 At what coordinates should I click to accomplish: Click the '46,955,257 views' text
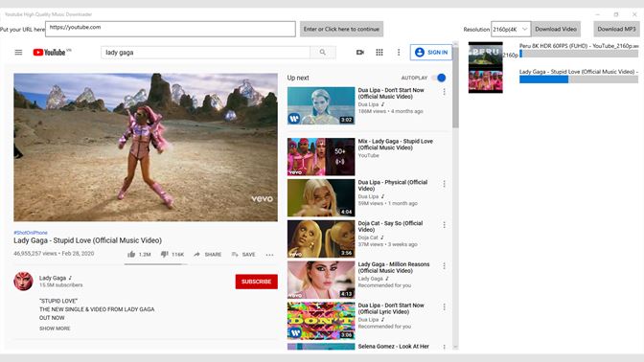pos(34,253)
